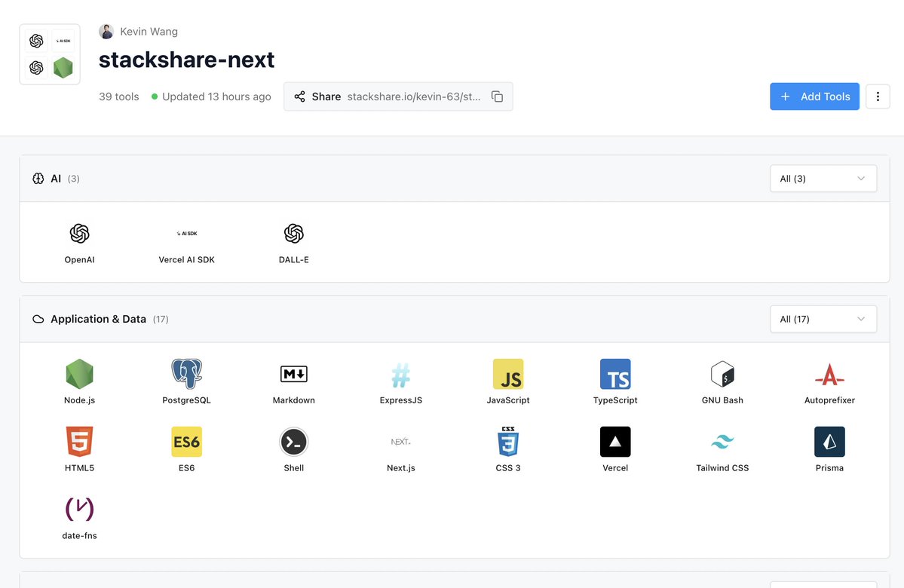The height and width of the screenshot is (588, 904).
Task: Expand the Application & Data All (17) dropdown
Action: 823,319
